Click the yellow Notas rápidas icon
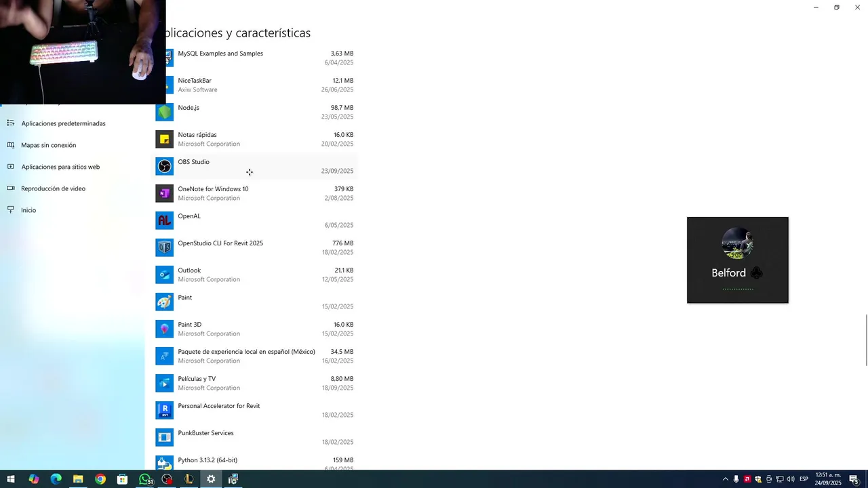Image resolution: width=868 pixels, height=488 pixels. point(165,139)
